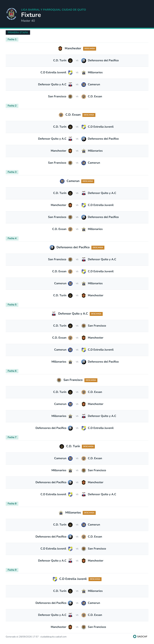Viewport: 154px width, 644px height.
Task: Click Camerun logo in Fecha 3 descansa row
Action: pos(62,181)
